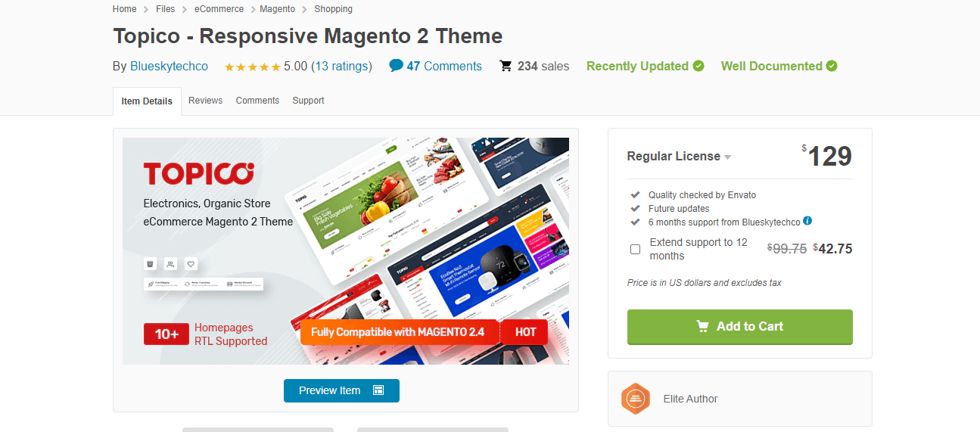Click the Add to Cart button
Viewport: 980px width, 432px height.
(x=740, y=327)
